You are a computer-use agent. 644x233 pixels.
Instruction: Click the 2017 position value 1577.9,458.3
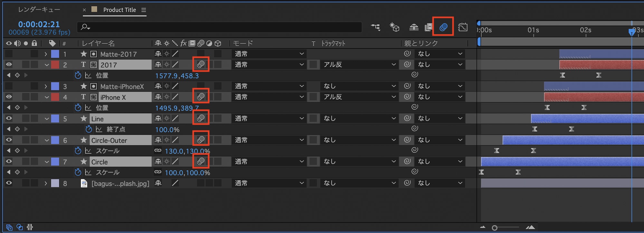coord(177,76)
